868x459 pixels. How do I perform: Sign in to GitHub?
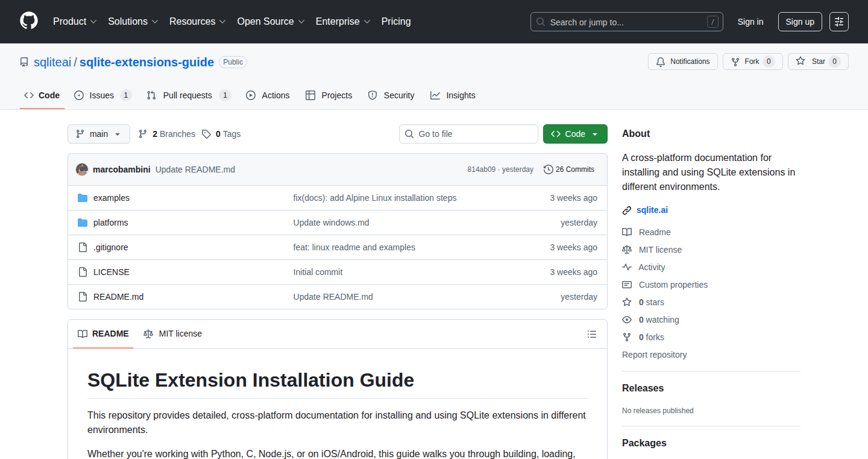tap(750, 22)
